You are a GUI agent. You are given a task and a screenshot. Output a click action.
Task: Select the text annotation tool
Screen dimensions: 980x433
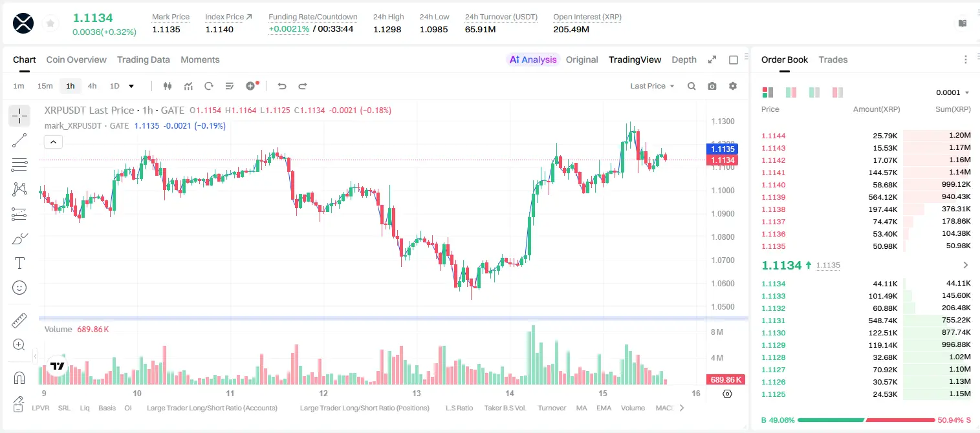[19, 263]
